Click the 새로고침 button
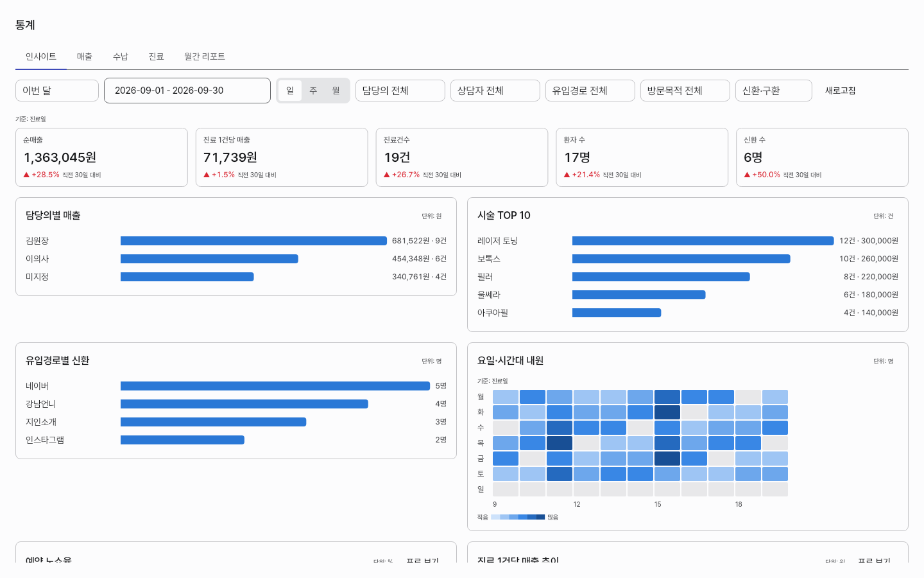The image size is (924, 578). point(841,91)
